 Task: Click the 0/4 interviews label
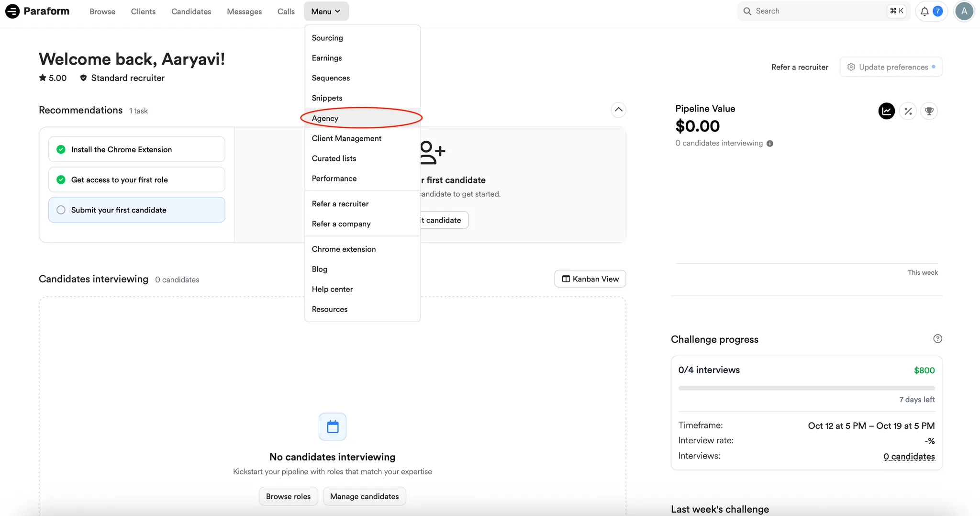[709, 370]
